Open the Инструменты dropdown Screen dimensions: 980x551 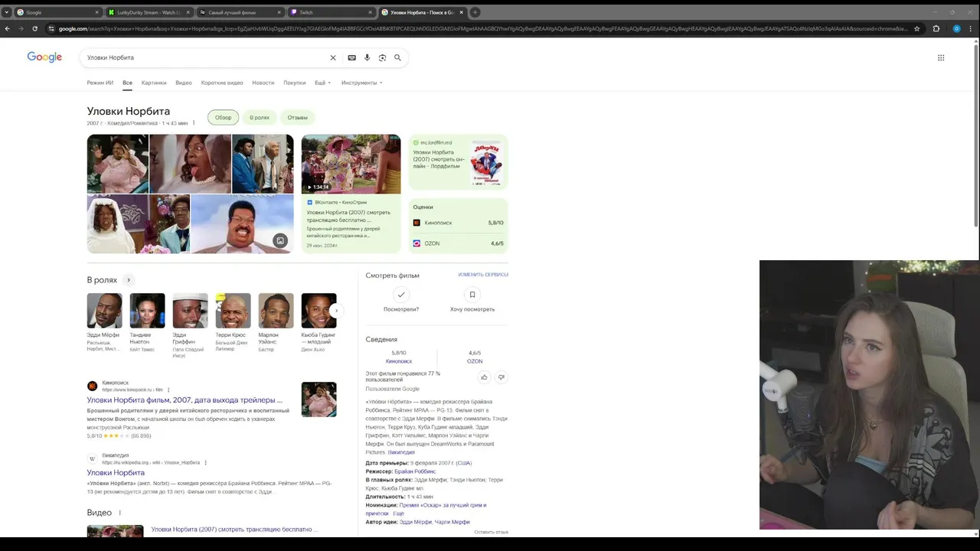362,83
